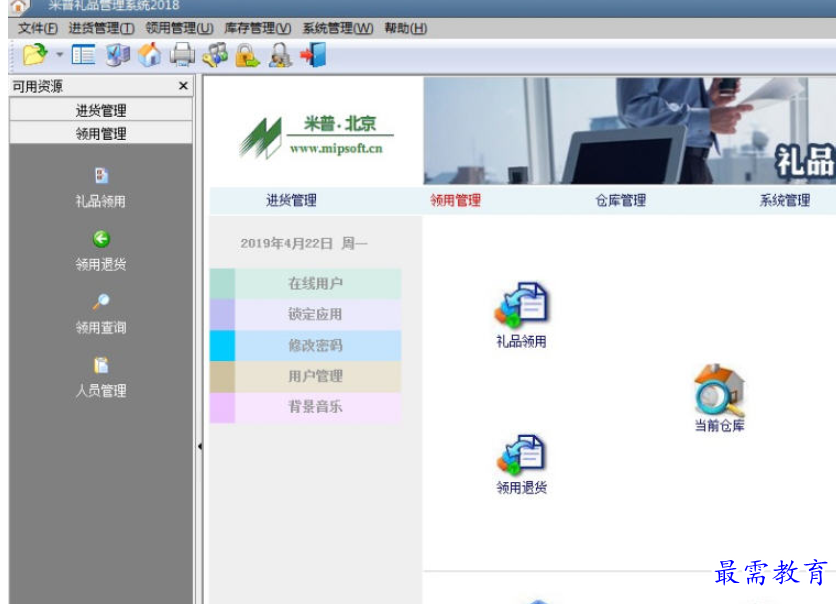836x604 pixels.
Task: Open the 领用管理(U) menu
Action: click(x=180, y=28)
